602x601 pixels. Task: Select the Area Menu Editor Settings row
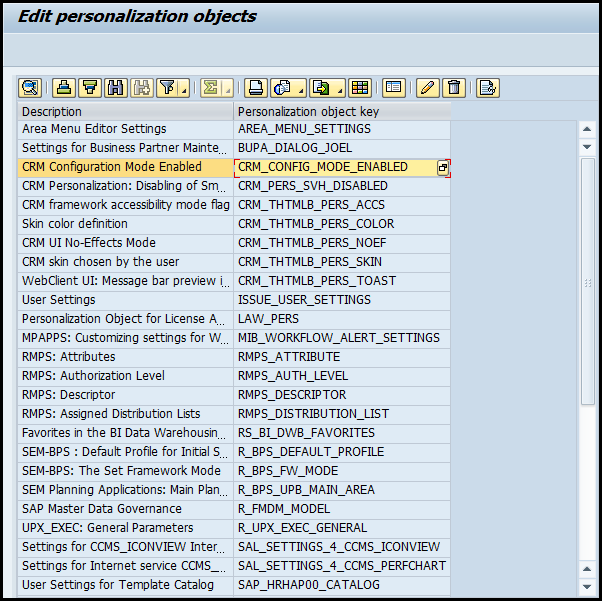pyautogui.click(x=126, y=129)
